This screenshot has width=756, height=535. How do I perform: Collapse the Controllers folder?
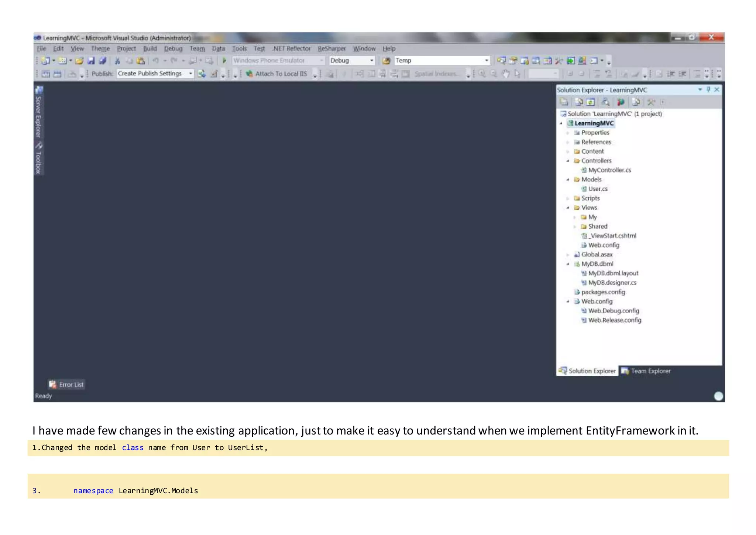[x=568, y=161]
